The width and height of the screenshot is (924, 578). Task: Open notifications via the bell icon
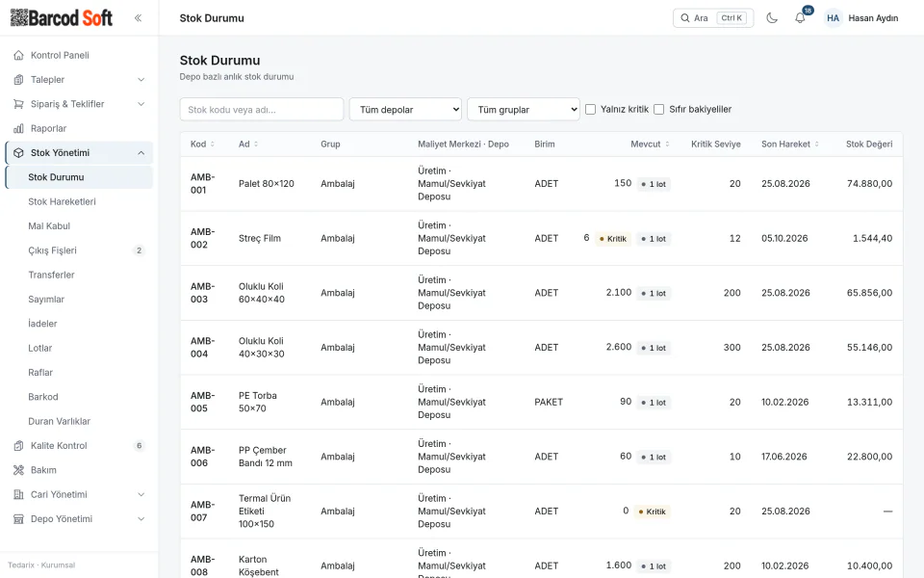pos(800,17)
